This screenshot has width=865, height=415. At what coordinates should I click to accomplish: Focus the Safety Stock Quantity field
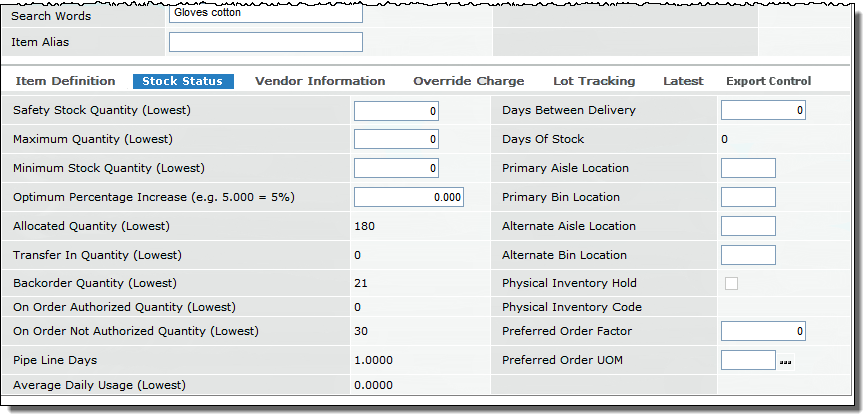[x=396, y=111]
